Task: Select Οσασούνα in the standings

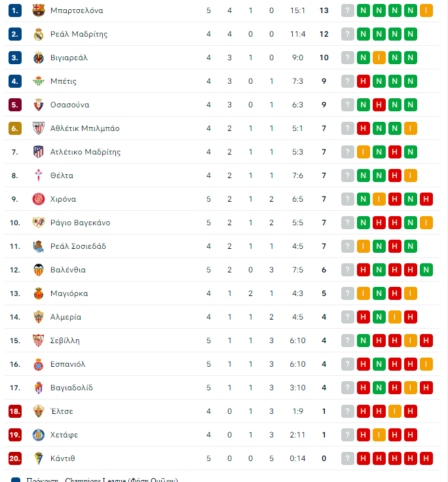Action: [70, 105]
